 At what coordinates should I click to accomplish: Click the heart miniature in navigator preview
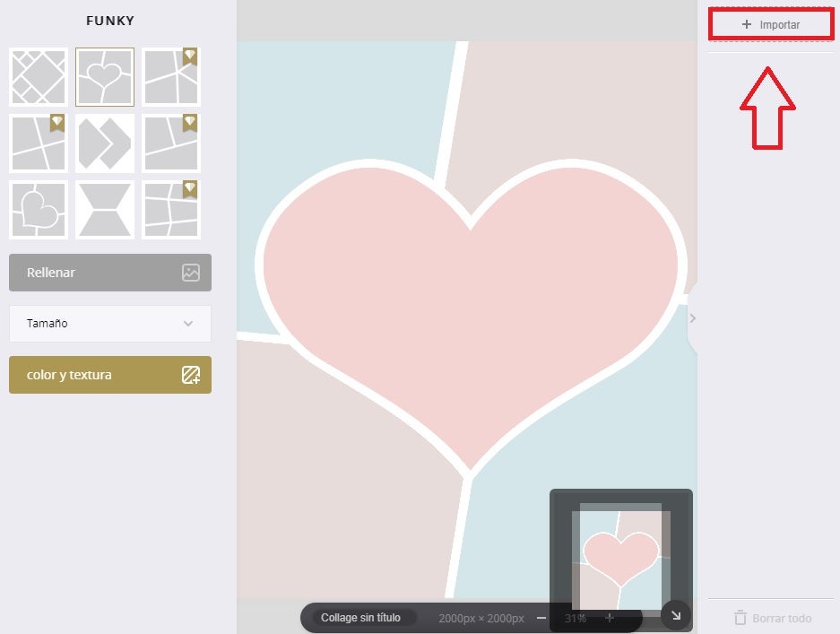click(x=620, y=556)
